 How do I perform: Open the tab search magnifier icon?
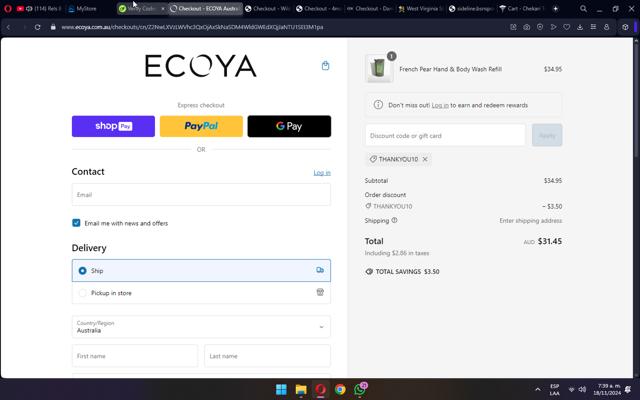[x=583, y=9]
